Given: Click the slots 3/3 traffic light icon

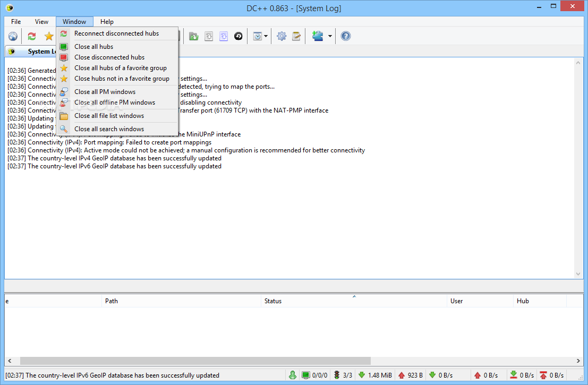Looking at the screenshot, I should pyautogui.click(x=337, y=375).
